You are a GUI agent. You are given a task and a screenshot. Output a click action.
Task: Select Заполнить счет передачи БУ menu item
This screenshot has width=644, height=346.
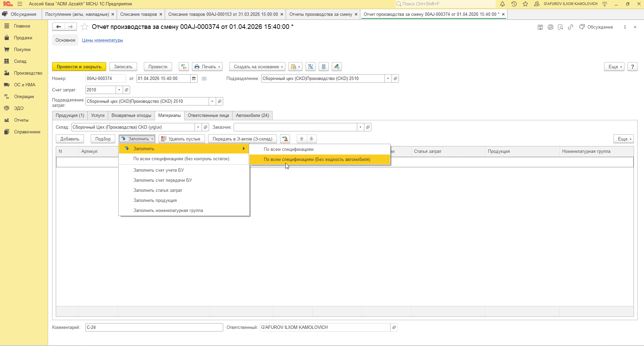[184, 180]
